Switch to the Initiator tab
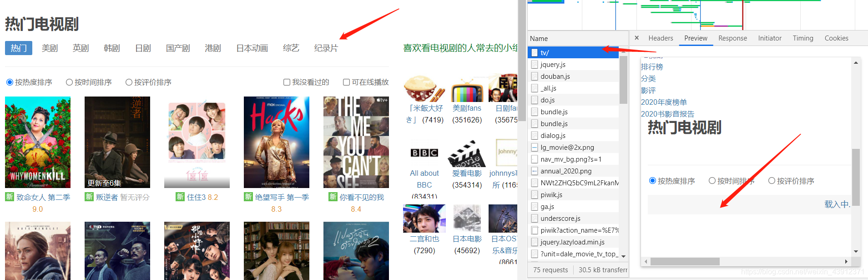The image size is (868, 280). pyautogui.click(x=770, y=38)
